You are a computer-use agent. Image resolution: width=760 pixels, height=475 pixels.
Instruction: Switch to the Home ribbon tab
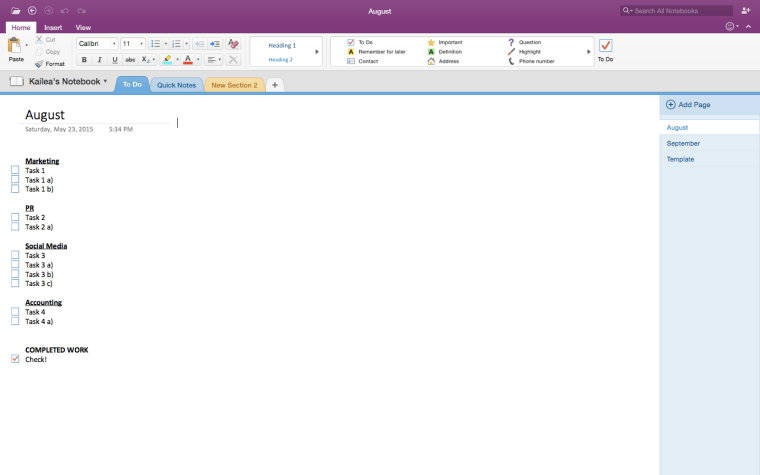click(21, 27)
